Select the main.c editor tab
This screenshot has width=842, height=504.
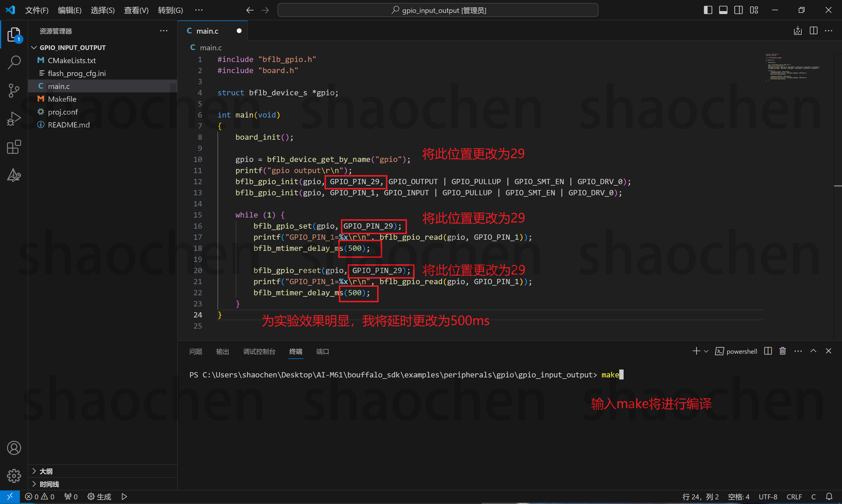pos(213,31)
